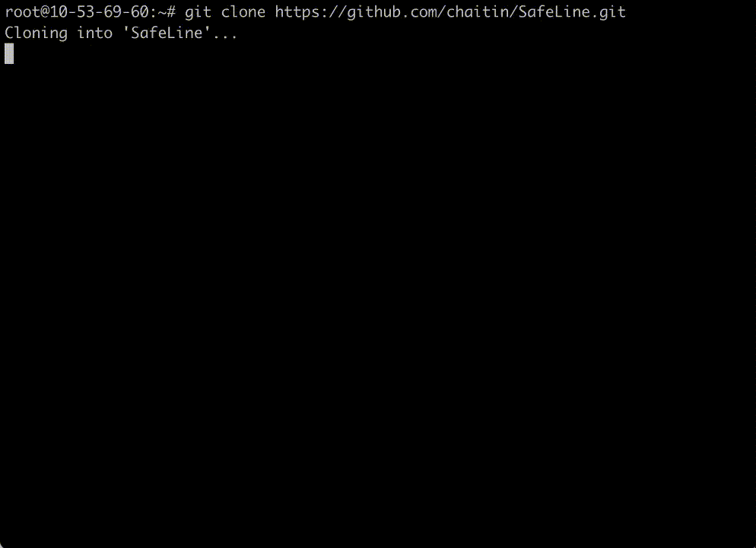The height and width of the screenshot is (548, 756).
Task: Select the standalone "git" command word
Action: [x=198, y=12]
